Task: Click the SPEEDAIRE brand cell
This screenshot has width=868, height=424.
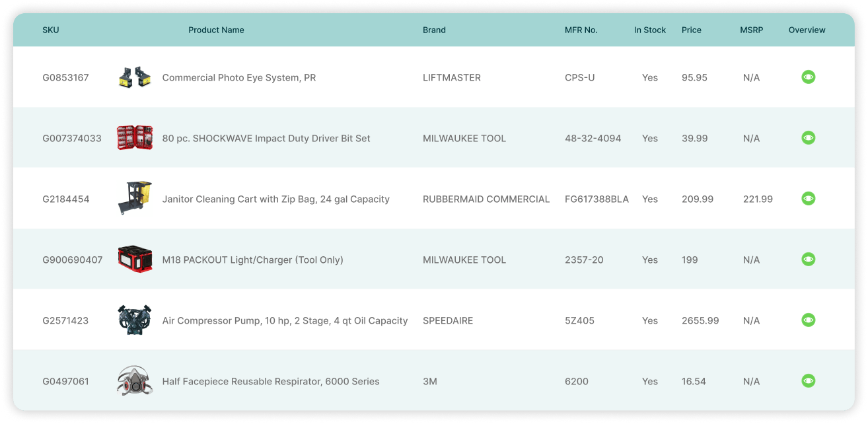Action: point(448,320)
